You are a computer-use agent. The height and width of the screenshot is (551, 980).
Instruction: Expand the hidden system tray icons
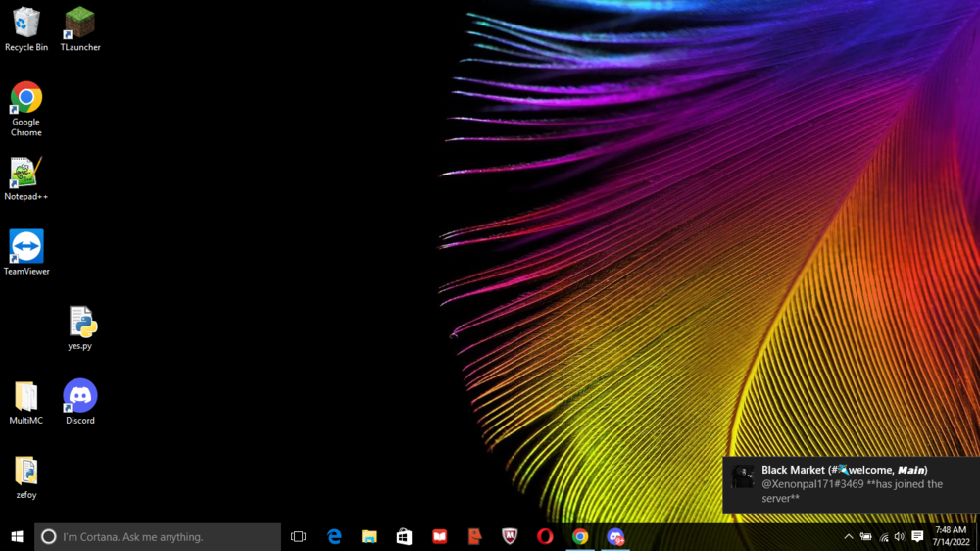coord(848,536)
